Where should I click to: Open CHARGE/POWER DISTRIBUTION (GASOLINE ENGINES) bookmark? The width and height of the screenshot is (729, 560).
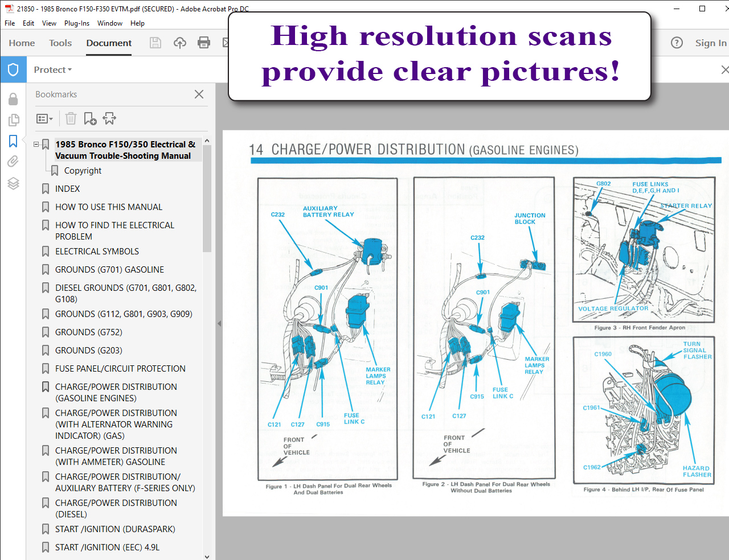pyautogui.click(x=116, y=393)
